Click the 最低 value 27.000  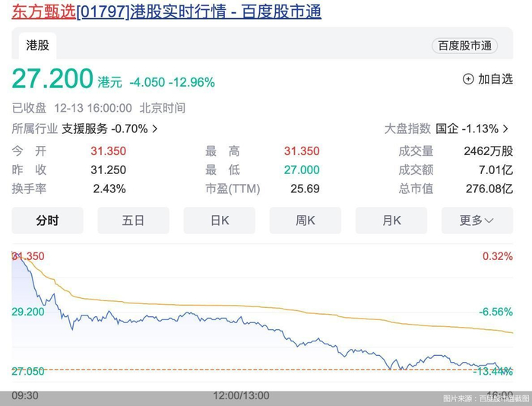click(x=302, y=170)
